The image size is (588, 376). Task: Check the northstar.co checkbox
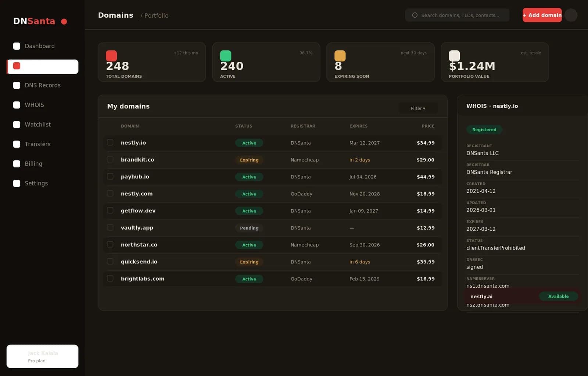coord(110,244)
